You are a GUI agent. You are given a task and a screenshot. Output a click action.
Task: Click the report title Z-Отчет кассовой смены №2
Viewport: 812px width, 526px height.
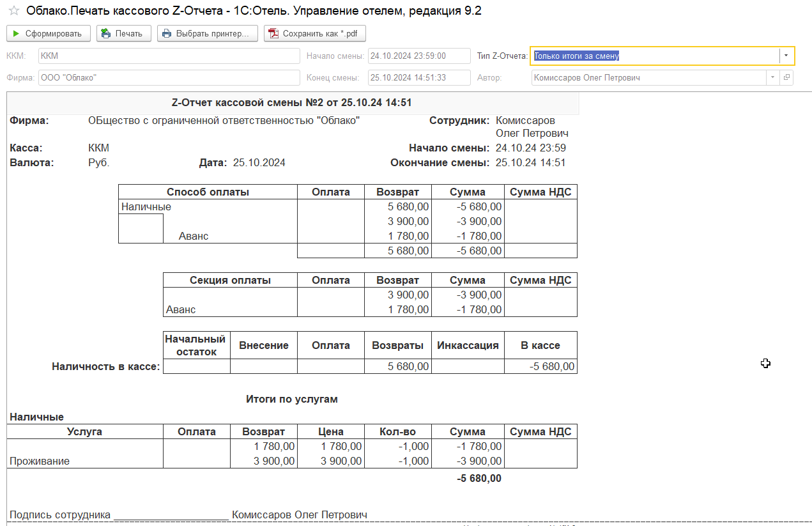point(292,102)
